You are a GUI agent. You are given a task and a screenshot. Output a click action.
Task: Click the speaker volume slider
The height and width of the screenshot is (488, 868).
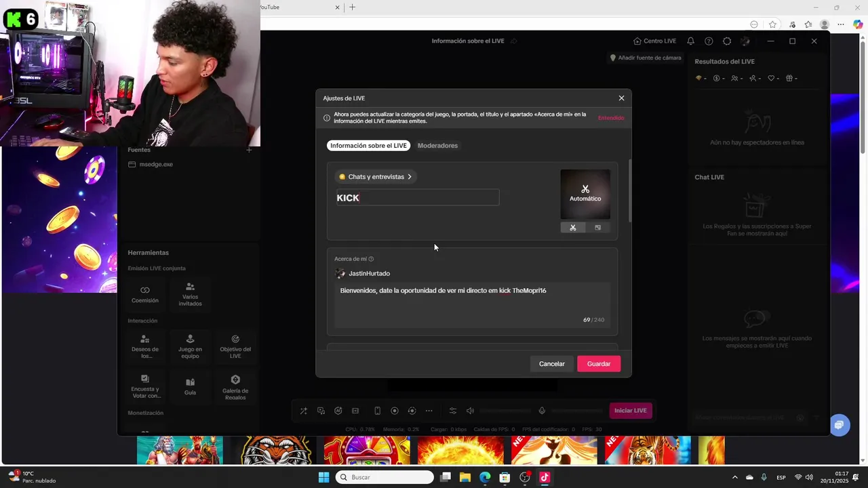(x=506, y=411)
